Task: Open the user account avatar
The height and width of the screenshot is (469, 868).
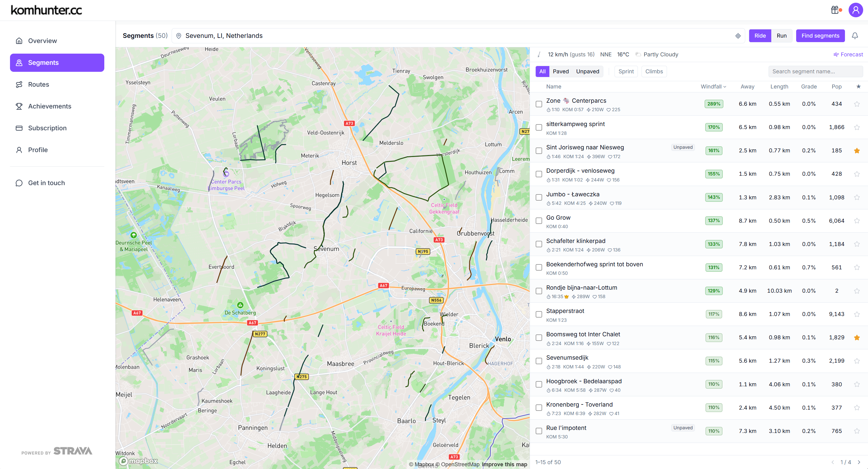Action: (856, 10)
